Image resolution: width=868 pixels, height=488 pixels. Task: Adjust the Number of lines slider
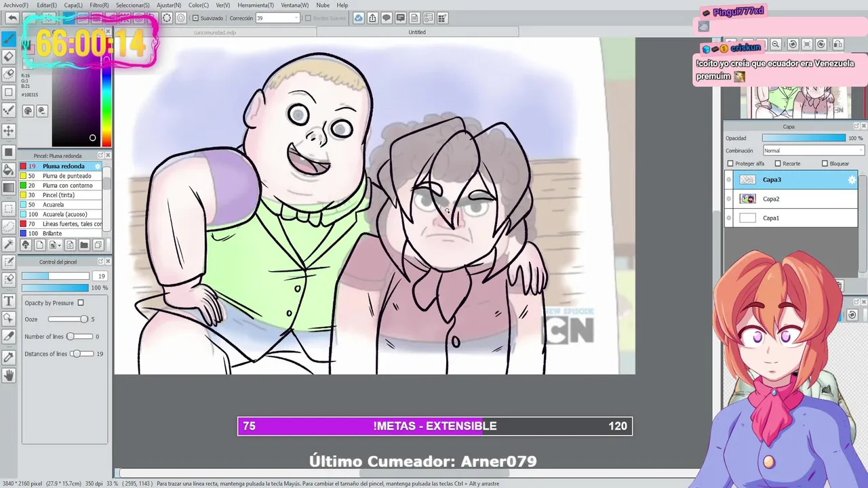point(79,336)
